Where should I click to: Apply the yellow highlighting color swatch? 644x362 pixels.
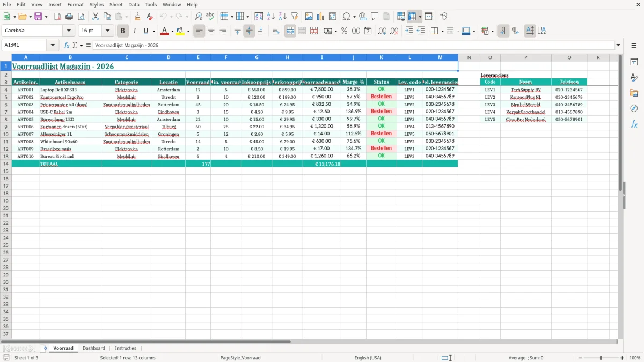pos(180,31)
